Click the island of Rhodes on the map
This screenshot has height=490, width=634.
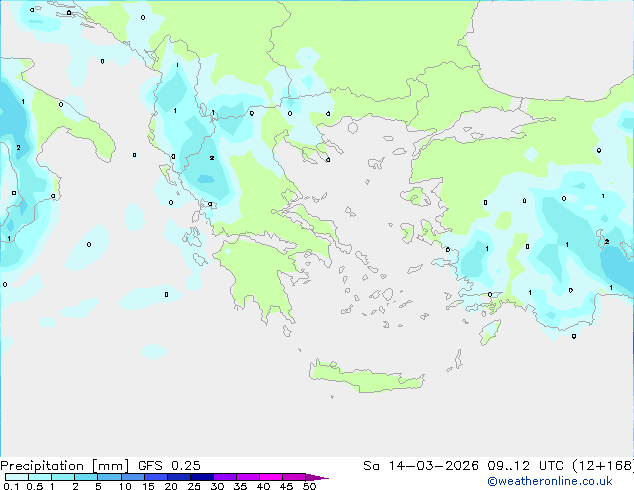[x=490, y=332]
